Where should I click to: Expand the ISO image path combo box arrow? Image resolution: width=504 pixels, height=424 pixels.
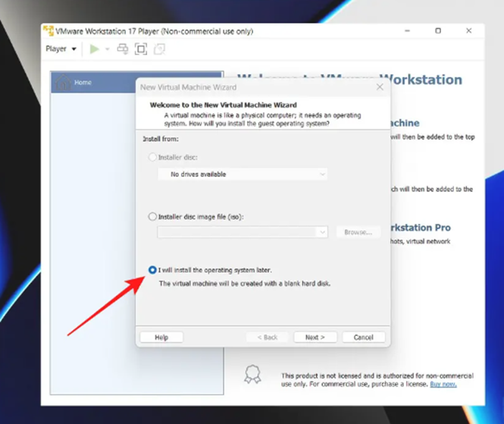322,233
